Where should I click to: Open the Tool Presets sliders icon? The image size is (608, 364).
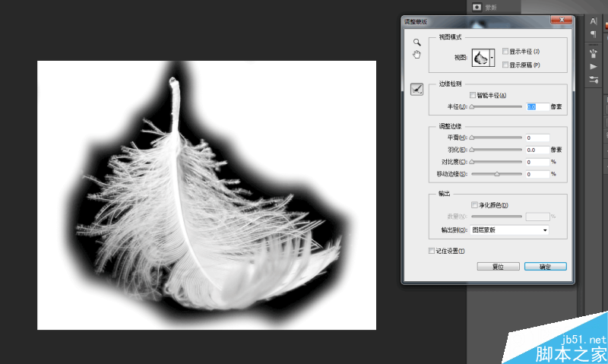(x=594, y=80)
